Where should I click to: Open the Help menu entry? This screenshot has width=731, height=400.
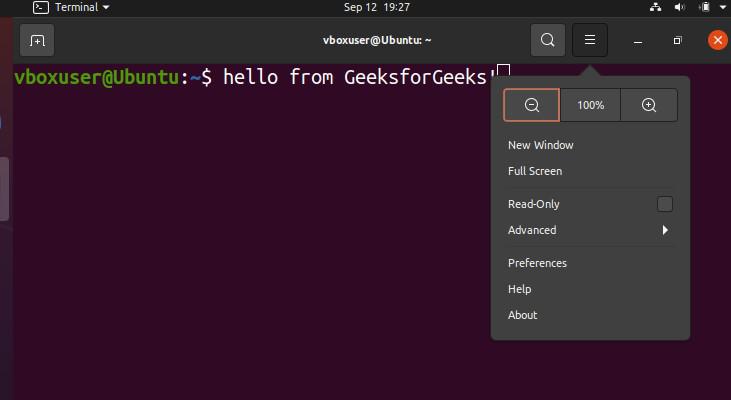(x=520, y=289)
